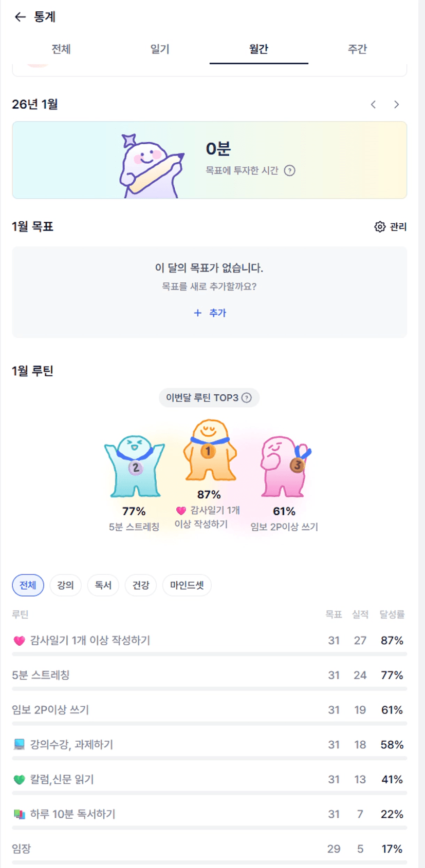425x868 pixels.
Task: Open the 주간 tab
Action: point(357,49)
